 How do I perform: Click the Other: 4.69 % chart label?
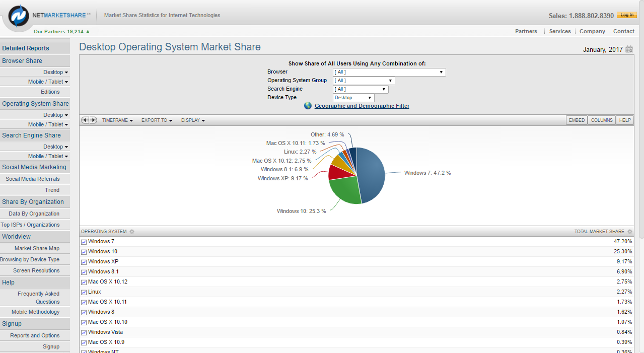click(x=327, y=134)
